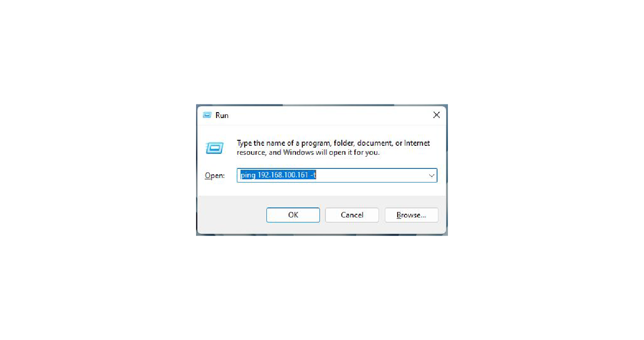
Task: Click the large Run program icon beside description
Action: pos(214,148)
